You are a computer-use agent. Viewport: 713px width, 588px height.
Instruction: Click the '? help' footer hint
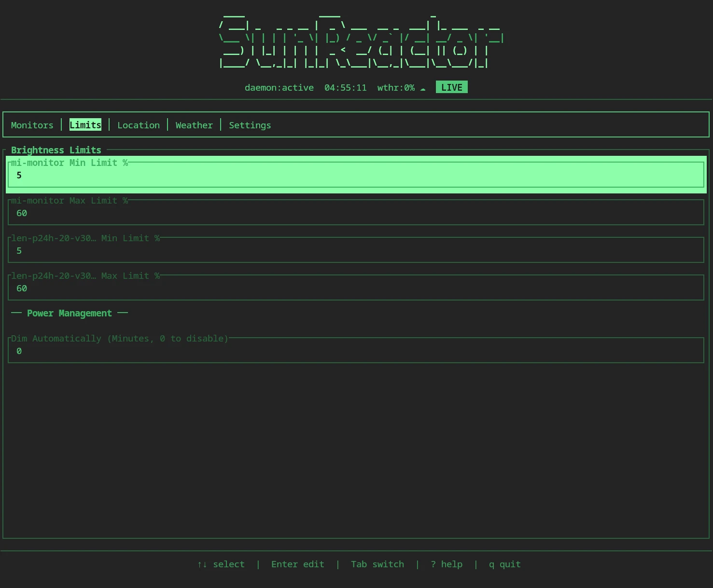tap(447, 564)
